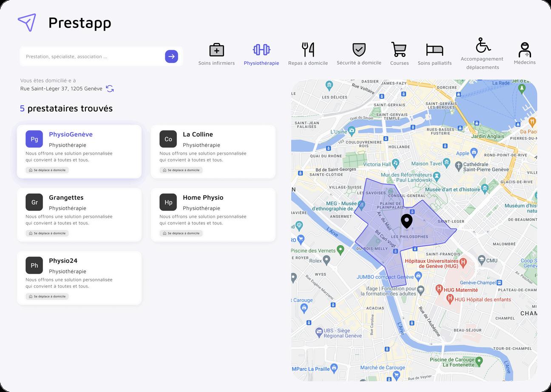
Task: Click the black location pin on the map
Action: coord(407,222)
